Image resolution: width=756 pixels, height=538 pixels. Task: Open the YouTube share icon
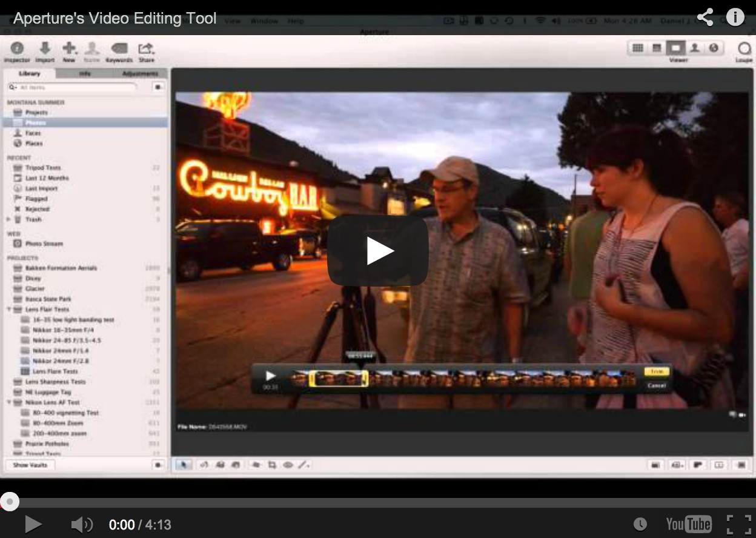705,17
